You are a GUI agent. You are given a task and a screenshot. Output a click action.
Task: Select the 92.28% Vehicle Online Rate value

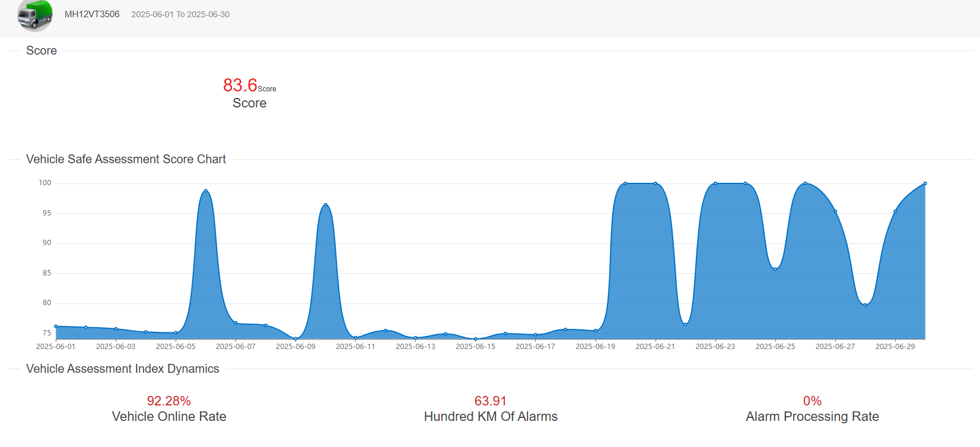(x=169, y=401)
